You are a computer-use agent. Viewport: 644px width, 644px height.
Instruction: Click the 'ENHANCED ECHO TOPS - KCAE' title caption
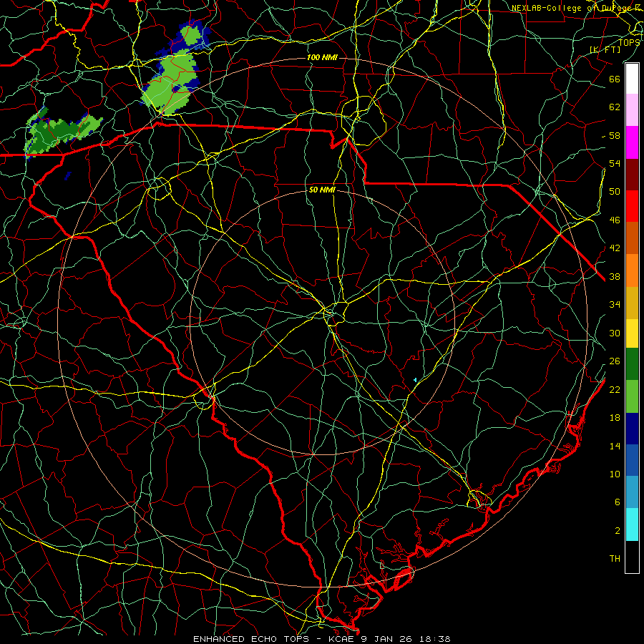[275, 639]
